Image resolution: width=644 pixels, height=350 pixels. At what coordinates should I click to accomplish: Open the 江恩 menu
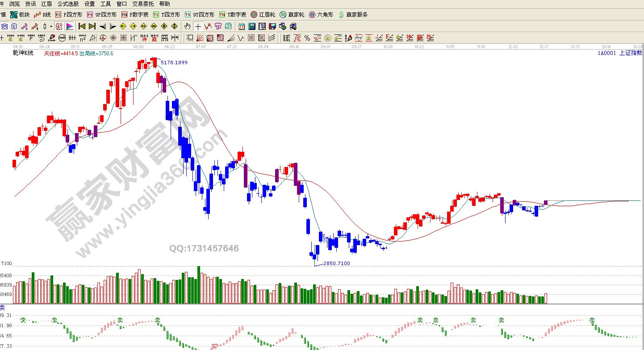pyautogui.click(x=46, y=4)
